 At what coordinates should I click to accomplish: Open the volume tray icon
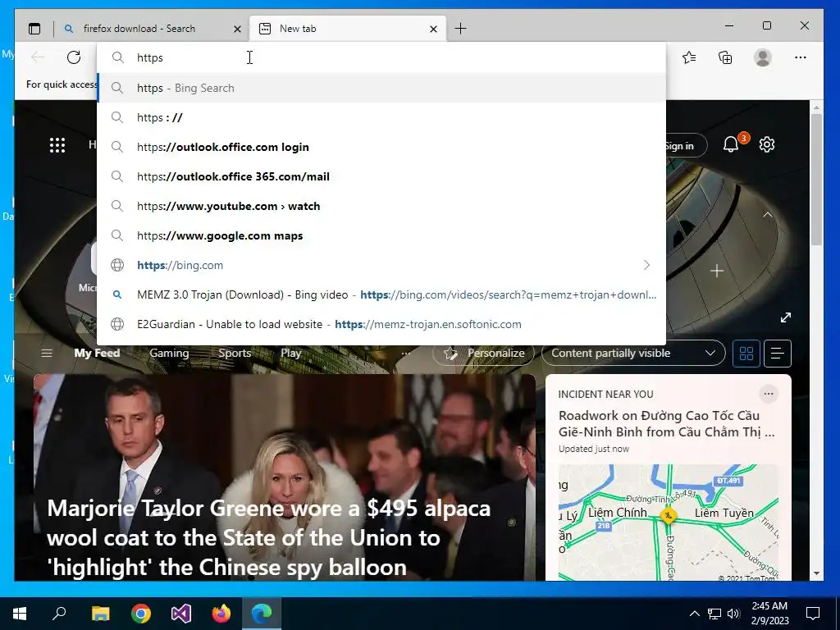coord(733,614)
